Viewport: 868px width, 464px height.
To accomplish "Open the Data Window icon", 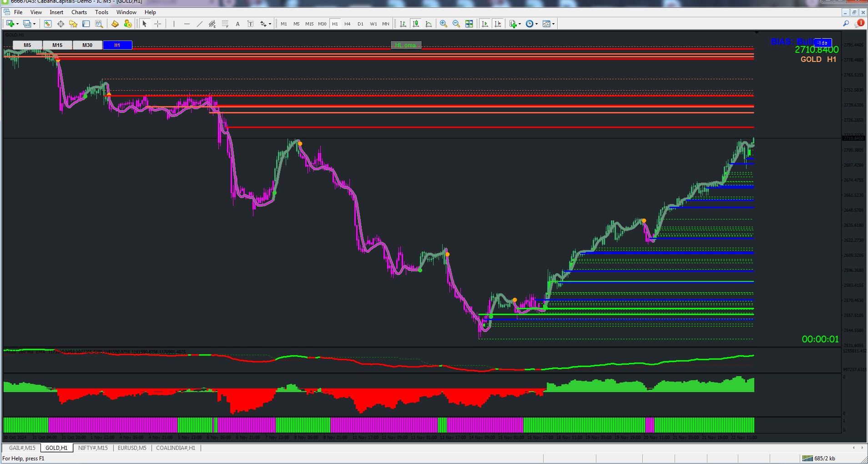I will pyautogui.click(x=61, y=24).
